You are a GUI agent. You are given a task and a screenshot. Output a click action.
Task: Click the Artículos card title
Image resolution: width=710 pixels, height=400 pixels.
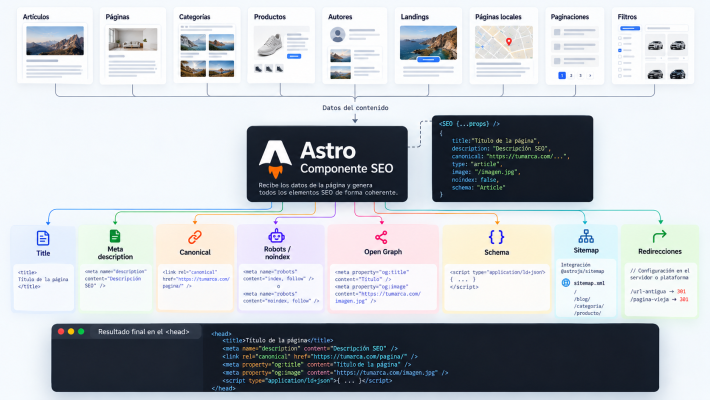tap(36, 17)
